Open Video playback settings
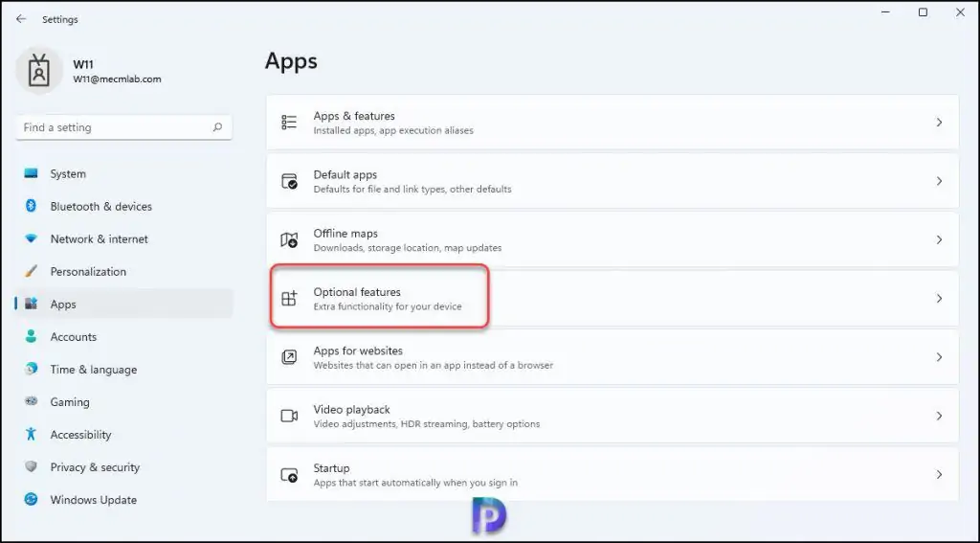Viewport: 980px width, 543px height. click(x=612, y=416)
